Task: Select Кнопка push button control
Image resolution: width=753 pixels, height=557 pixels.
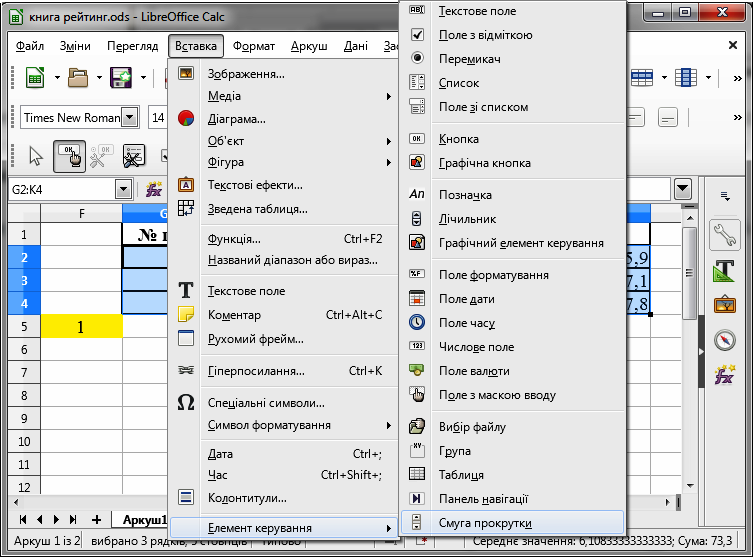Action: click(512, 139)
